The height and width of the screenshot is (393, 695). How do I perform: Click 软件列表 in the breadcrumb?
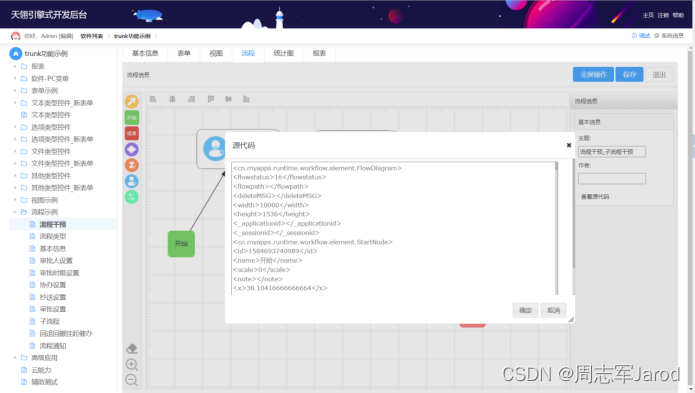click(92, 36)
